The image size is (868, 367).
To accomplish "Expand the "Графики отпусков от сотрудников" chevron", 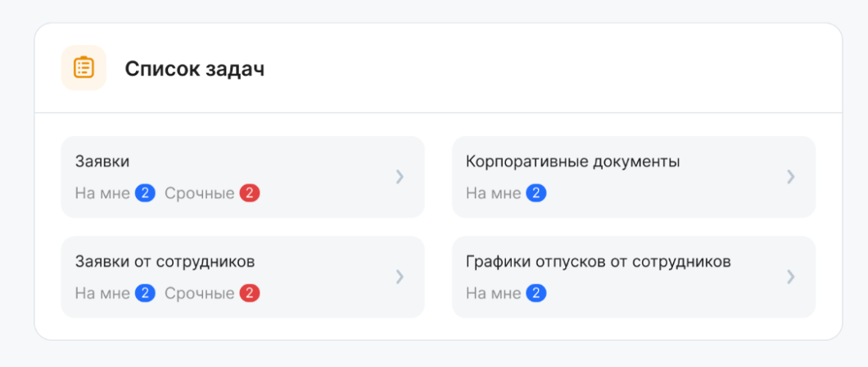I will tap(790, 276).
